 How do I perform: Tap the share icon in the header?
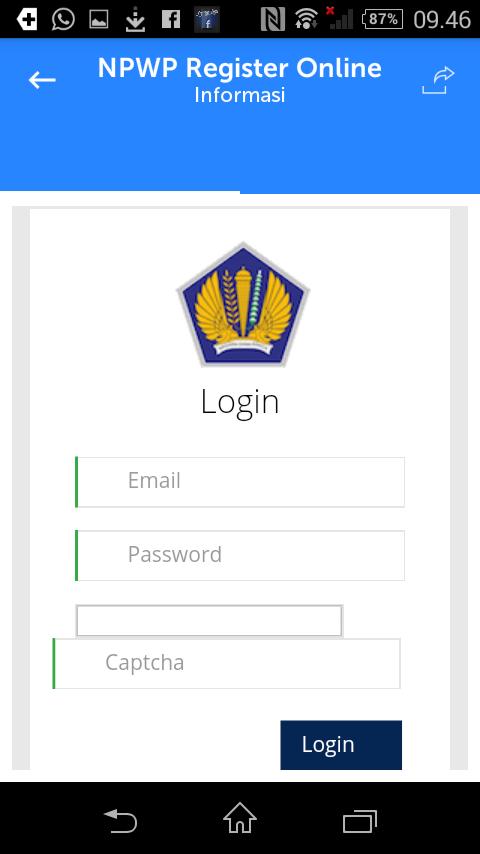438,80
